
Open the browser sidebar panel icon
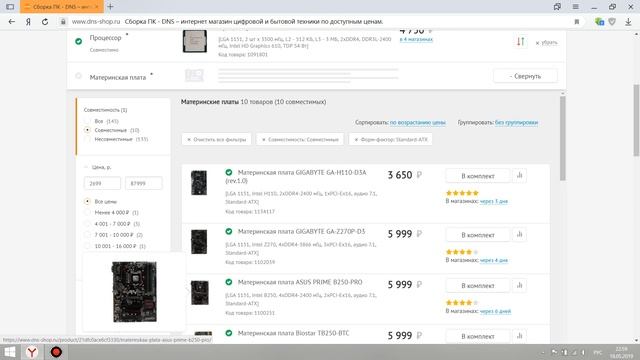pyautogui.click(x=10, y=7)
